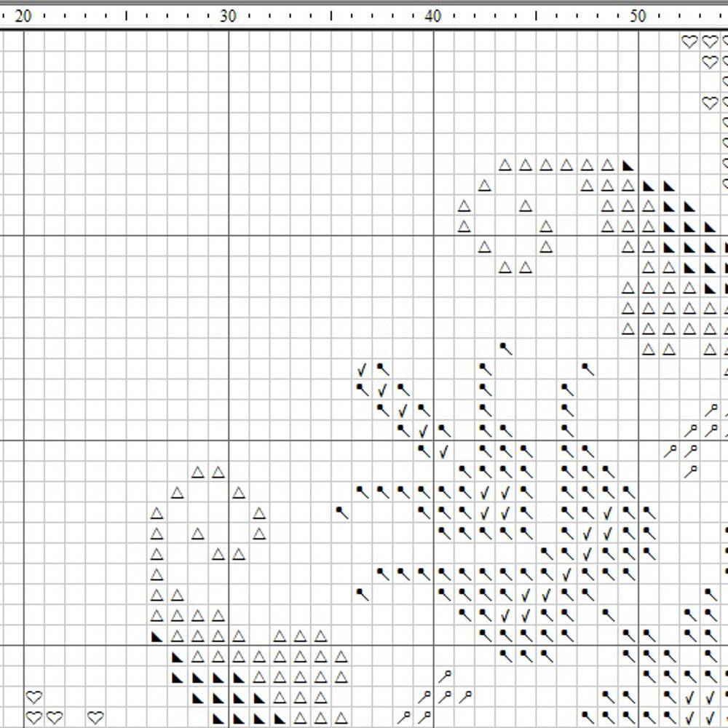The width and height of the screenshot is (728, 728).
Task: Click the leftmost triangle in the upper triangle ring
Action: click(464, 206)
